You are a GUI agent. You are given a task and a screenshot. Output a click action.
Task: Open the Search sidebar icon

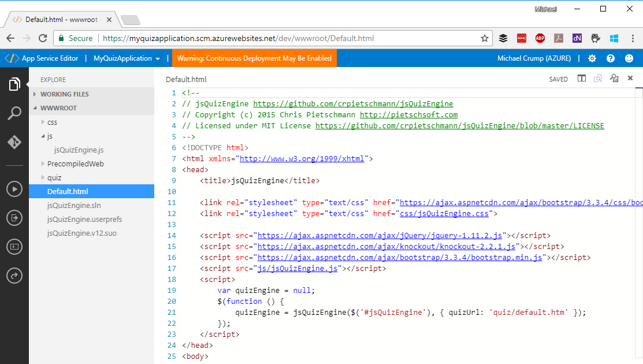tap(14, 113)
